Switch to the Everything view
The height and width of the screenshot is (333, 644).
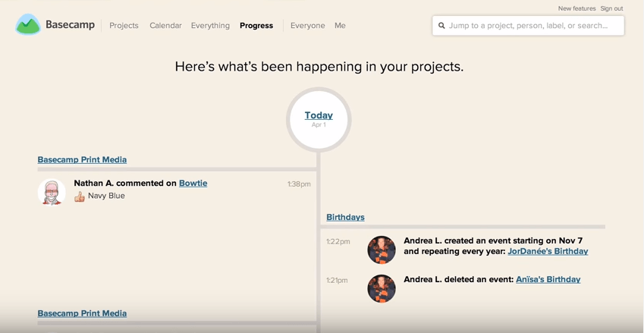point(210,26)
